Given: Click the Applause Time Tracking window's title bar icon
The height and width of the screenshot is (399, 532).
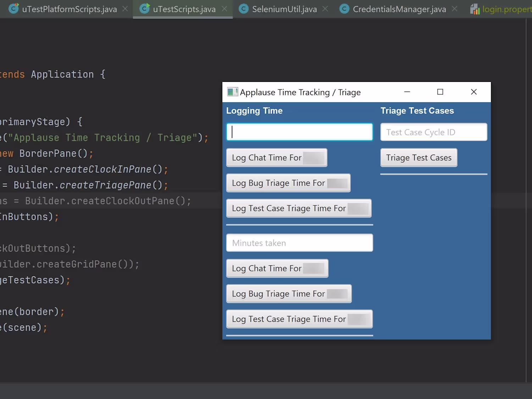Looking at the screenshot, I should pyautogui.click(x=232, y=92).
